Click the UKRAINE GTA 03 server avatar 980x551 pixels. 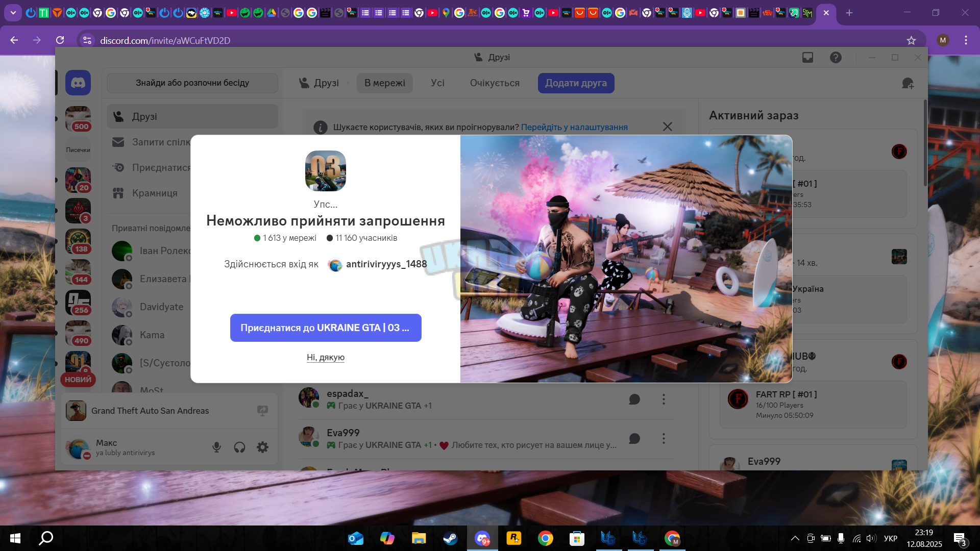326,171
